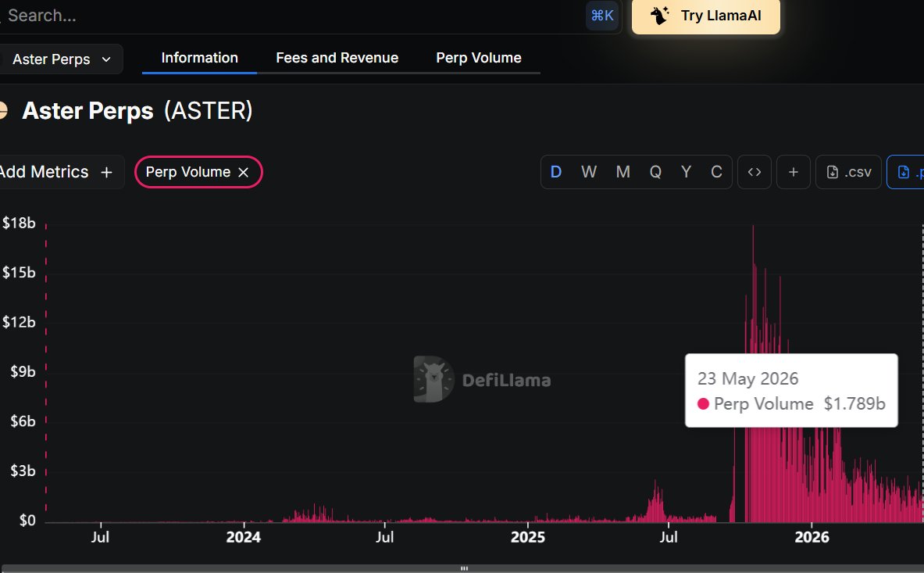Screen dimensions: 924x573
Task: Click the $3b y-axis label
Action: 23,471
